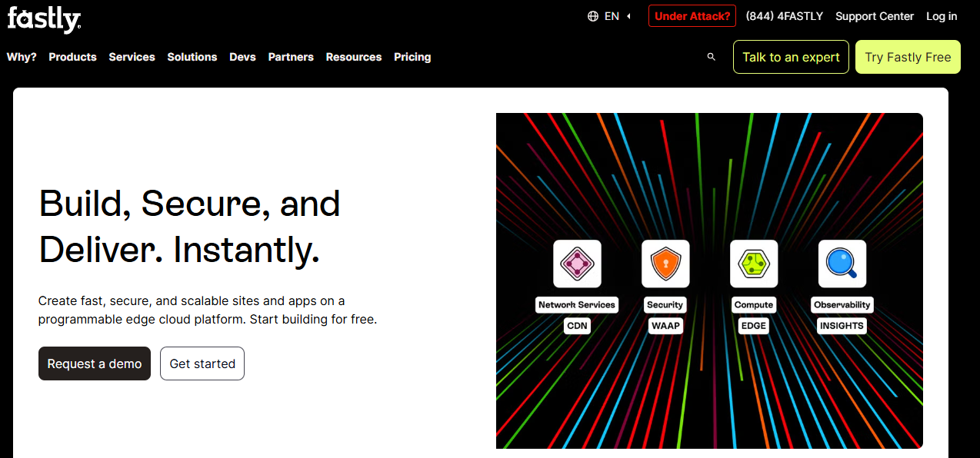980x458 pixels.
Task: Click the INSIGHTS label
Action: [842, 326]
